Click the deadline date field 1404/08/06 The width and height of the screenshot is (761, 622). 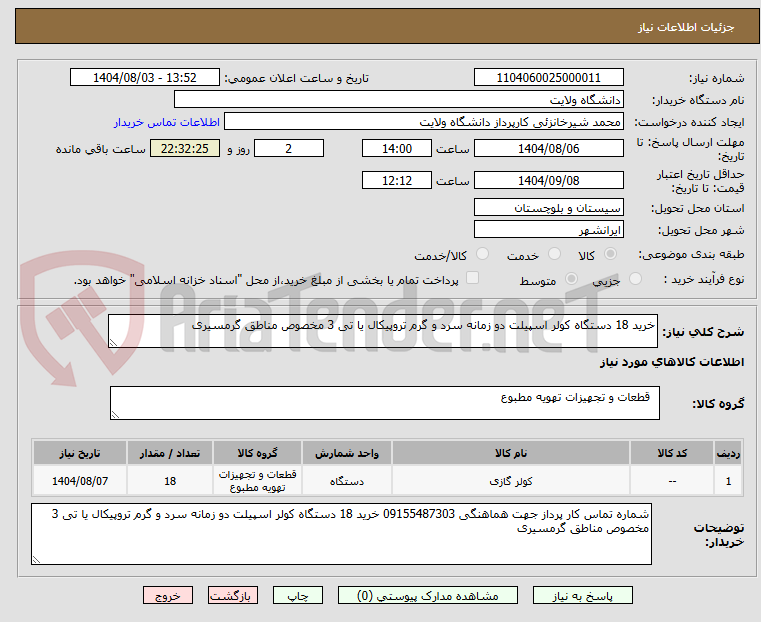548,148
